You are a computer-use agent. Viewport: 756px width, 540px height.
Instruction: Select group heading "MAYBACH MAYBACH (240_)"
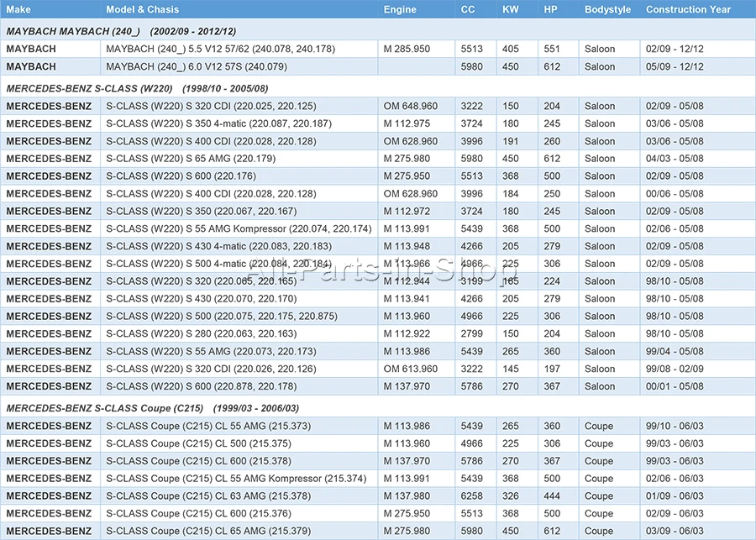(73, 31)
